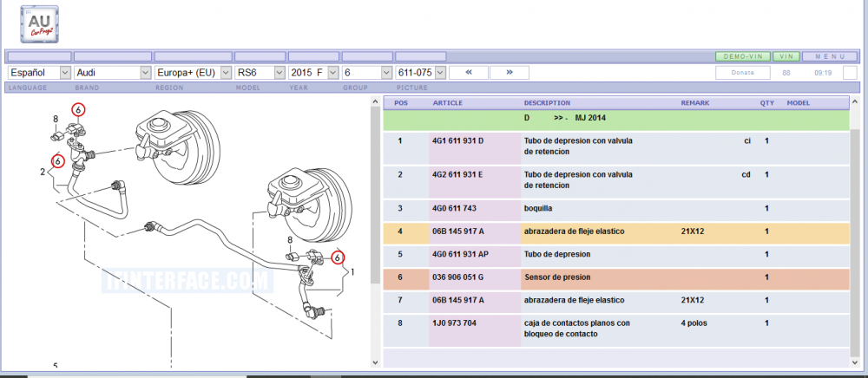868x378 pixels.
Task: Select article 4G1 611 931 D
Action: pos(457,141)
